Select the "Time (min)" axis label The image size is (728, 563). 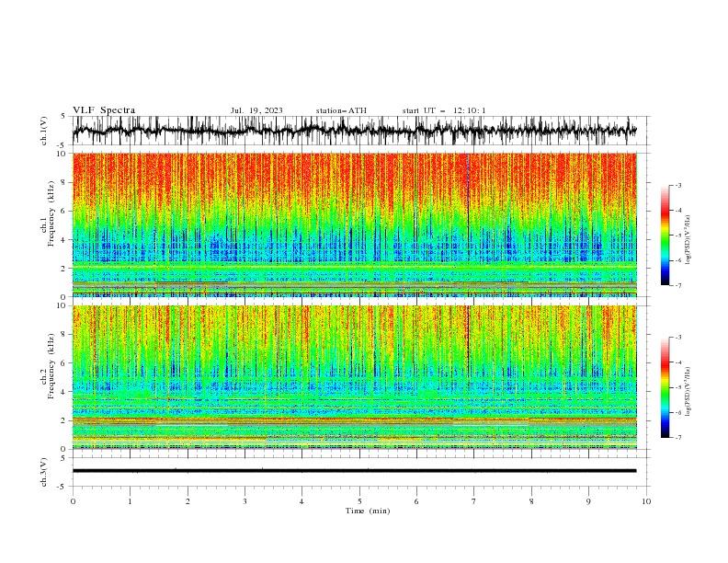click(x=368, y=511)
